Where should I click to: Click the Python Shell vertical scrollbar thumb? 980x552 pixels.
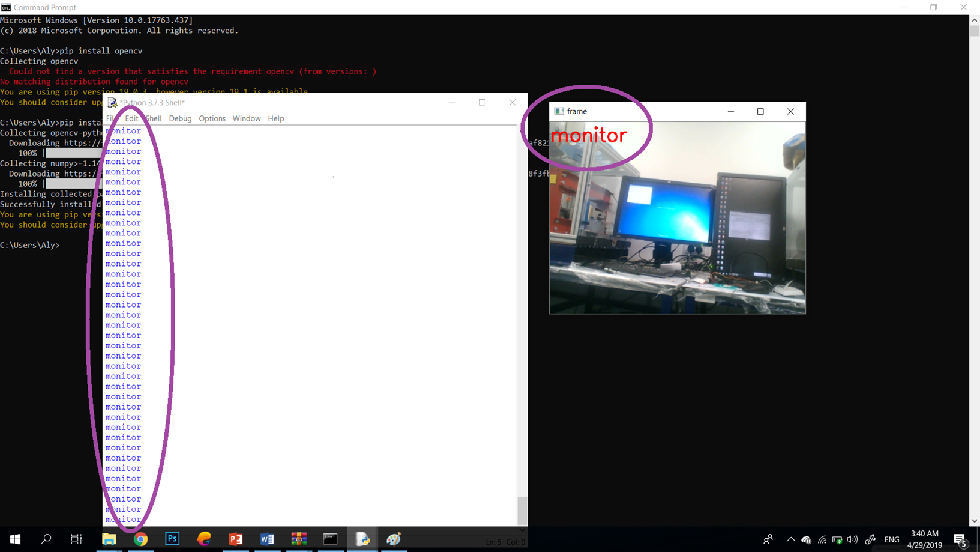[522, 511]
